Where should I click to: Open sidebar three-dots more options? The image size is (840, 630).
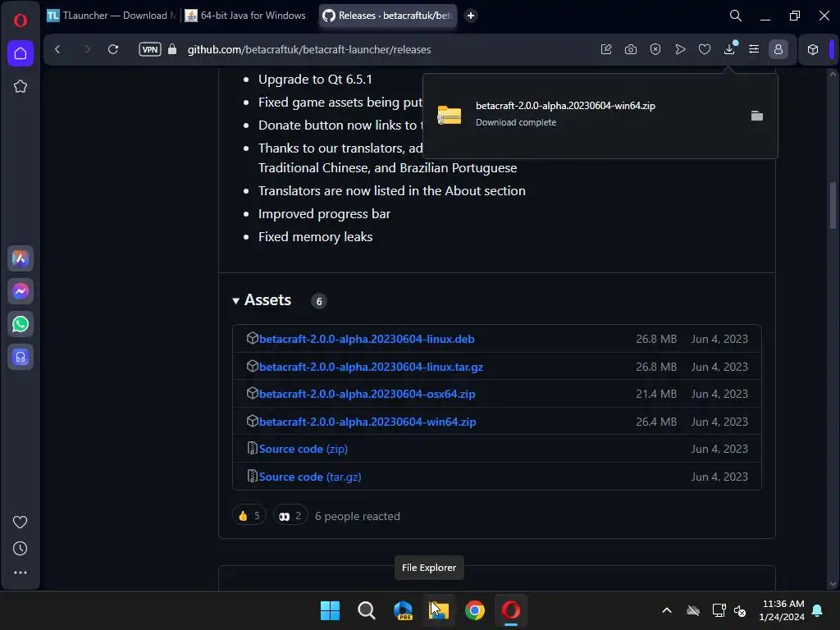point(21,573)
